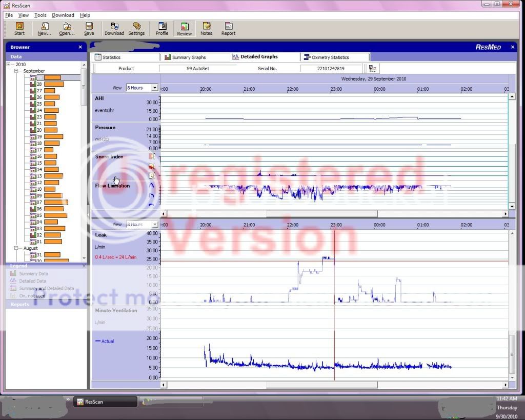Image resolution: width=525 pixels, height=420 pixels.
Task: Open the Profile toolbar icon
Action: pos(162,29)
